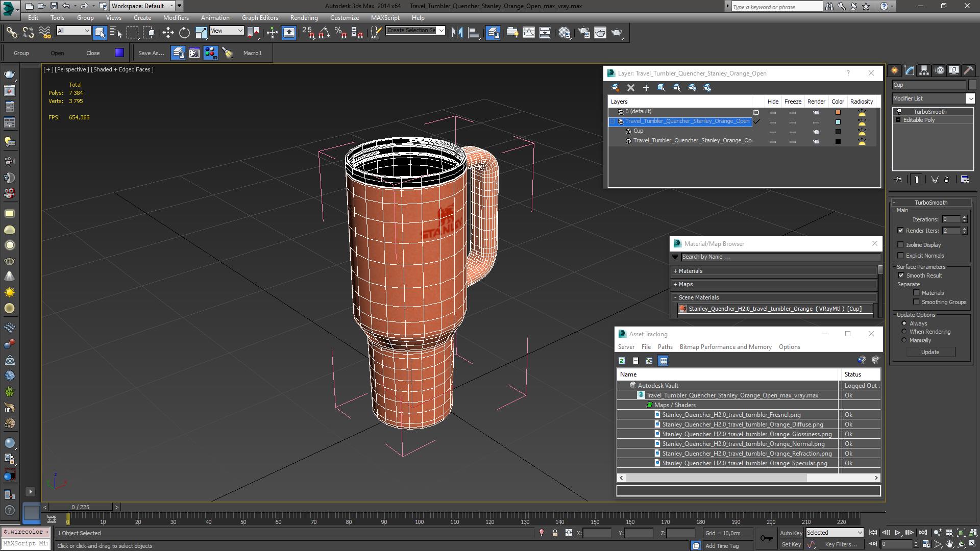Add selected objects to layer plus icon
This screenshot has width=980, height=551.
pyautogui.click(x=646, y=88)
